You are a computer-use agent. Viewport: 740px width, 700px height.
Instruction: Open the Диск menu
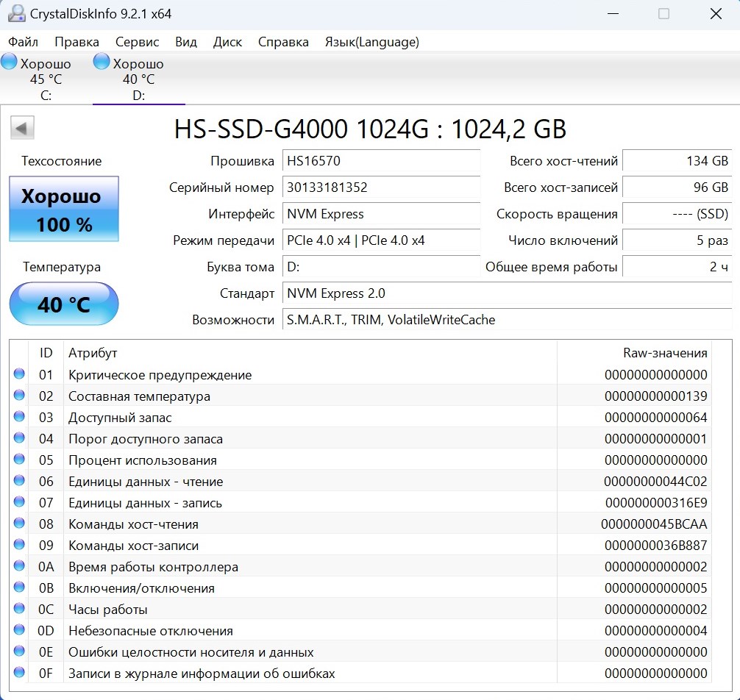(227, 42)
